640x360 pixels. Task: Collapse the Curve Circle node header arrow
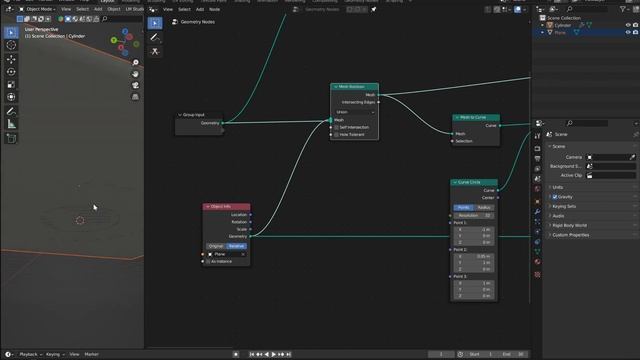tap(455, 182)
